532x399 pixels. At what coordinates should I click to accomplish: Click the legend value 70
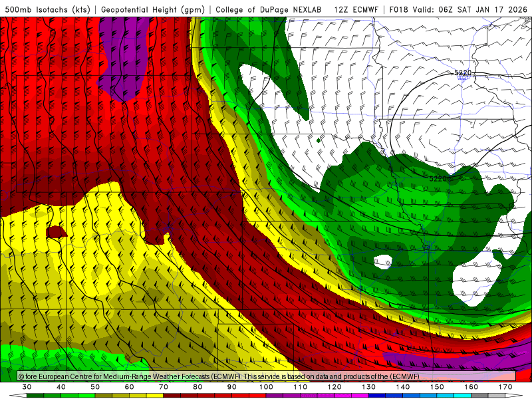(x=164, y=387)
